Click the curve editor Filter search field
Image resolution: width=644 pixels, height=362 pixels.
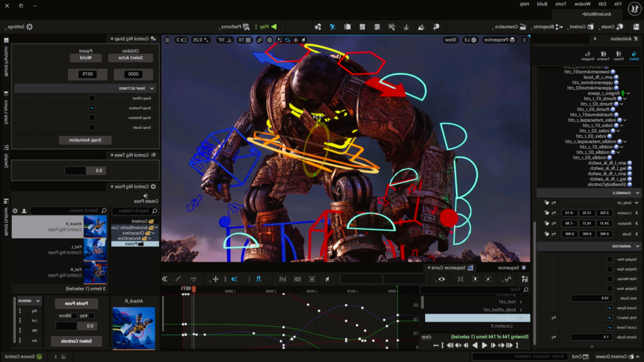(x=475, y=289)
